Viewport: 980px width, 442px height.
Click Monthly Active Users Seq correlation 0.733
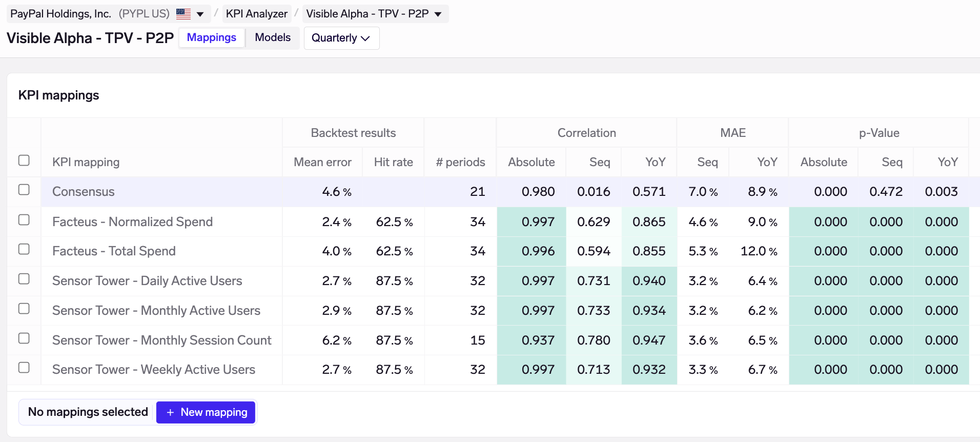click(x=594, y=311)
